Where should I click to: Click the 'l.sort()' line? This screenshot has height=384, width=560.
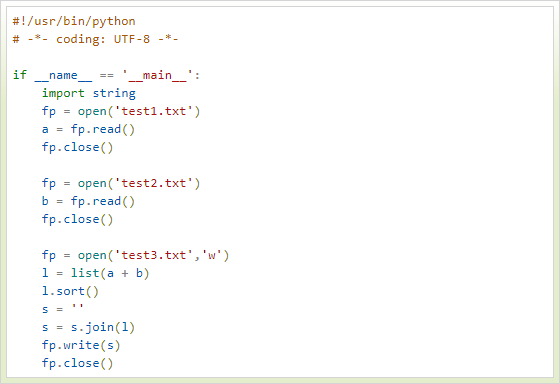tap(70, 291)
